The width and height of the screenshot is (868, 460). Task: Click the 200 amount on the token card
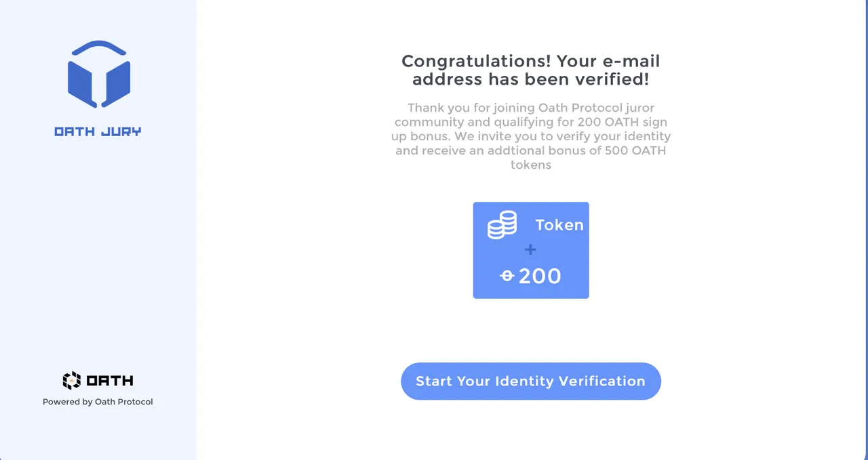(x=540, y=276)
